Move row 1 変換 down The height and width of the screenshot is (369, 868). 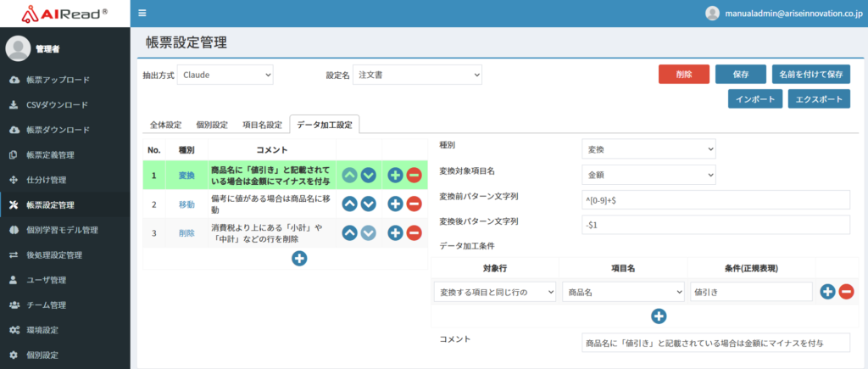click(x=369, y=176)
